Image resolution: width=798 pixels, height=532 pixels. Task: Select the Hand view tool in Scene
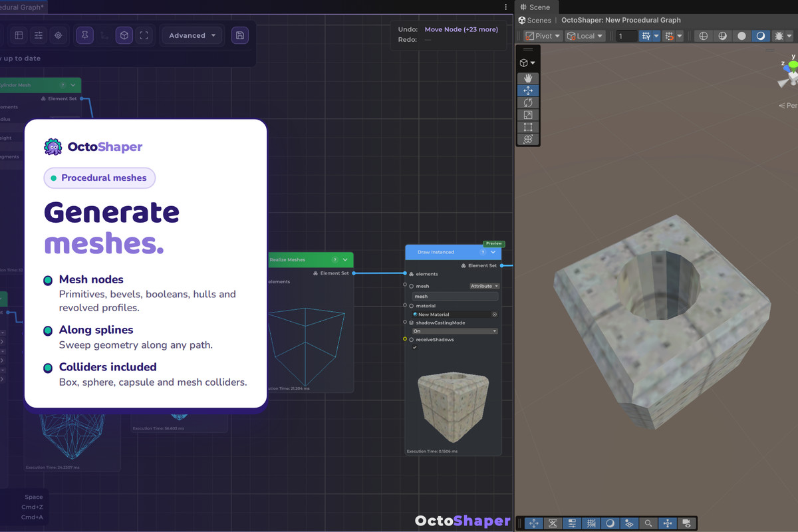pos(528,78)
